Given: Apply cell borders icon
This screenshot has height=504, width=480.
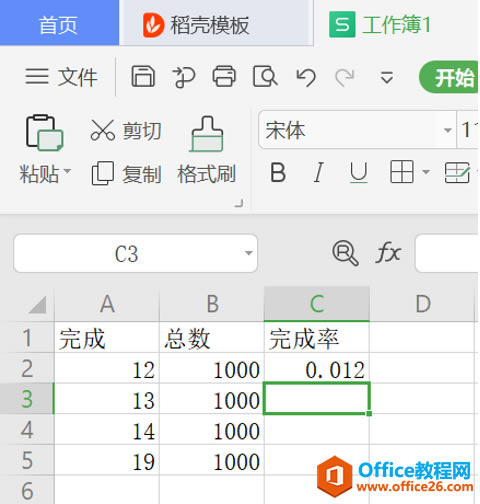Looking at the screenshot, I should coord(402,172).
